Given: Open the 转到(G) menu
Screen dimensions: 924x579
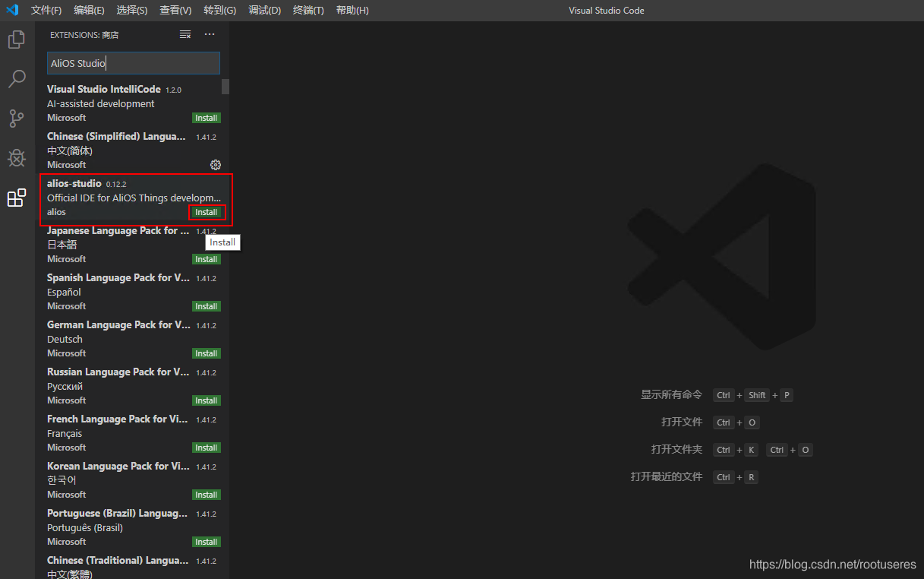Looking at the screenshot, I should 220,10.
